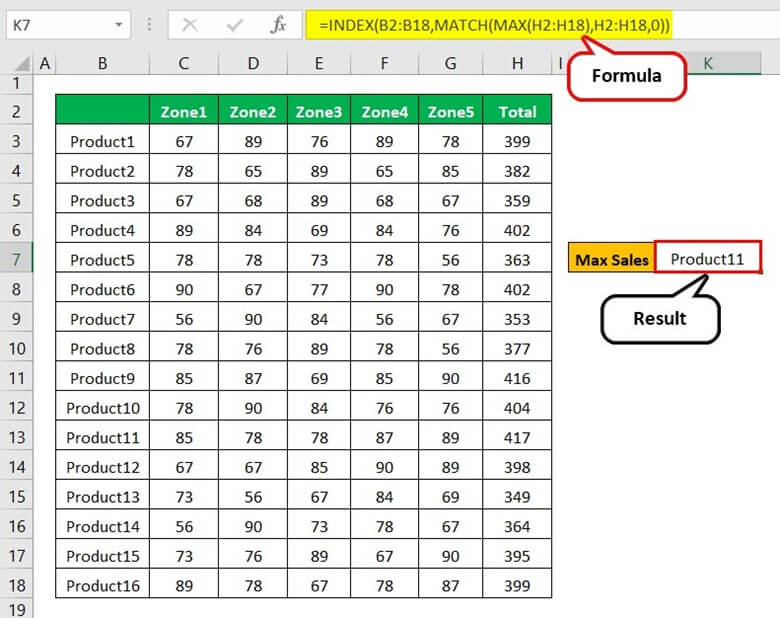Click the Product1 cell

click(x=102, y=141)
